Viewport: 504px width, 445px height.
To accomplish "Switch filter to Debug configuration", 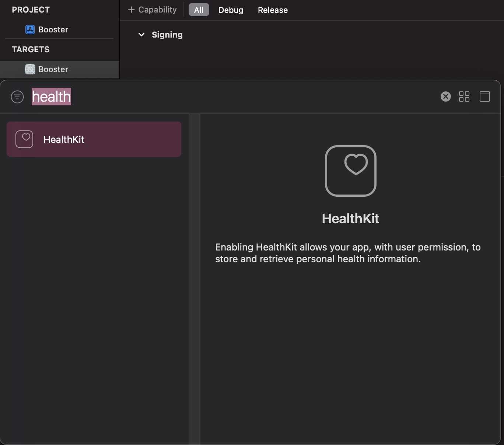I will click(231, 10).
